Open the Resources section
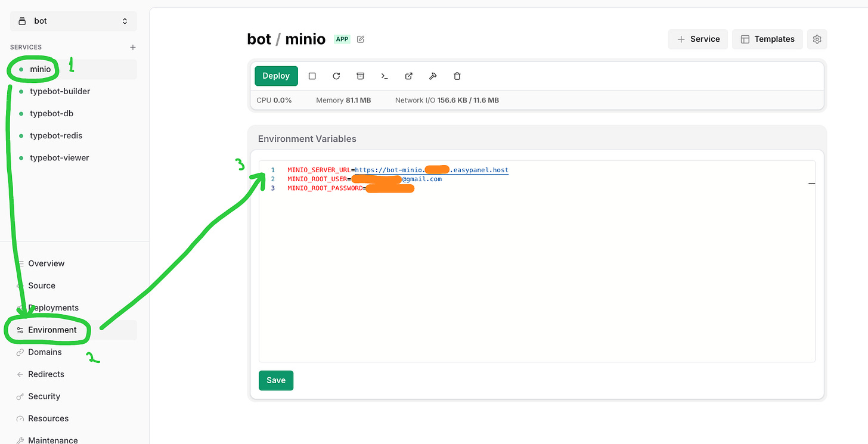This screenshot has height=444, width=868. pyautogui.click(x=73, y=418)
